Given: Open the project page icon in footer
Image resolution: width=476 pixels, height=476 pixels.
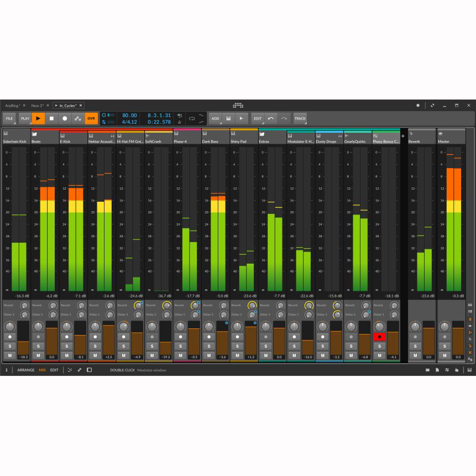Looking at the screenshot, I should (x=437, y=370).
